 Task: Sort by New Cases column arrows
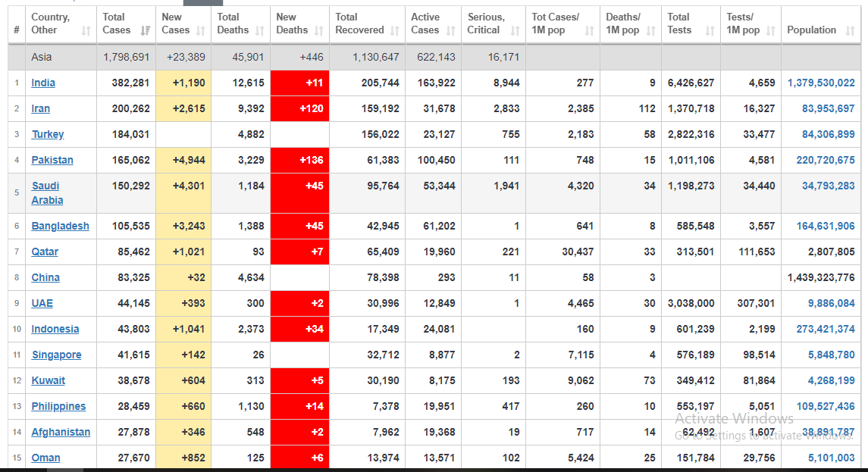(x=200, y=31)
